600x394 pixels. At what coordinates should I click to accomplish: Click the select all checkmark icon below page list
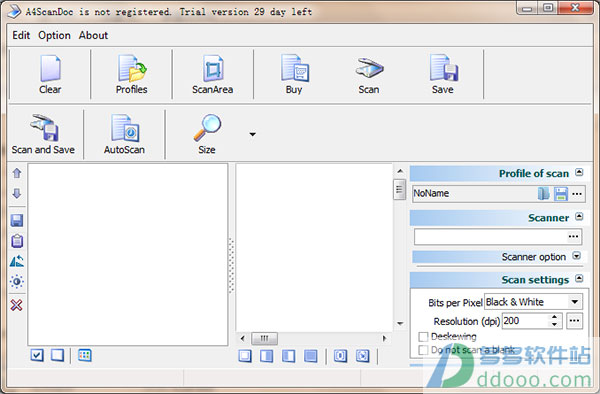37,355
